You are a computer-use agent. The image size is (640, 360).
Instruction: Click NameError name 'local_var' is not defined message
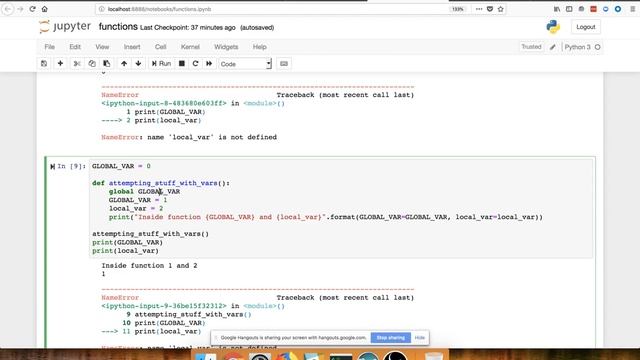(189, 137)
